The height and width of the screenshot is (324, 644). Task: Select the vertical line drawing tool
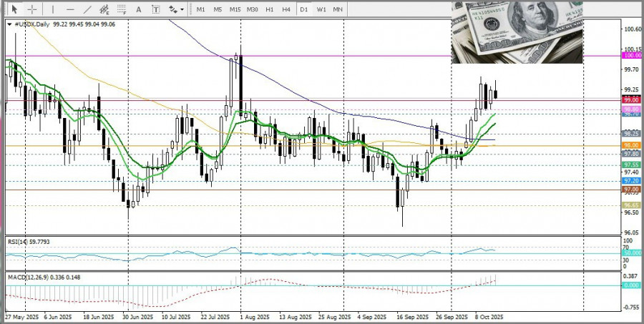pos(52,9)
